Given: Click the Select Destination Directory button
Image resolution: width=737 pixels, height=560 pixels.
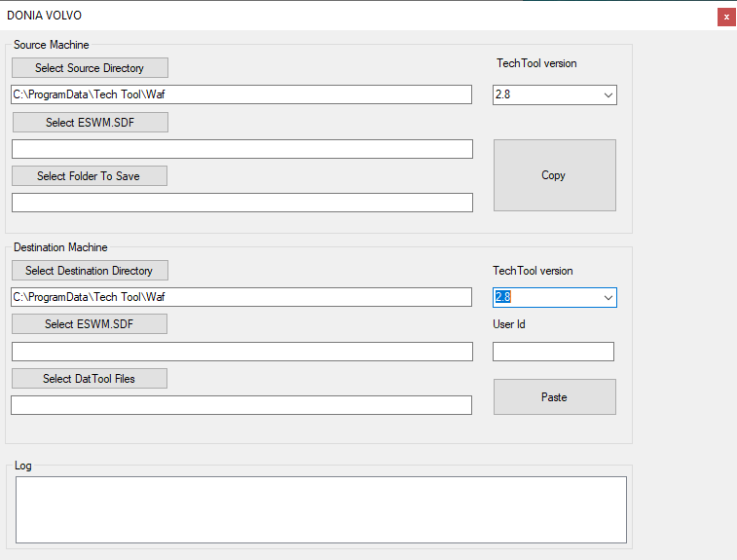Looking at the screenshot, I should coord(90,271).
